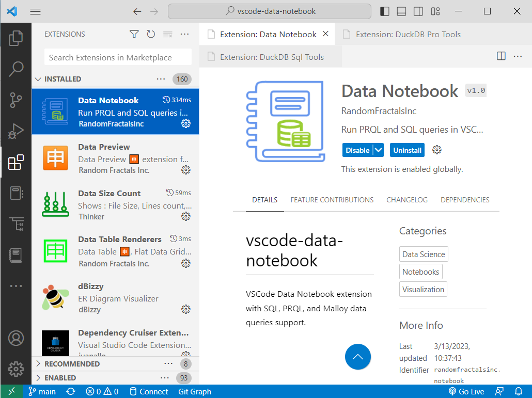The height and width of the screenshot is (398, 532).
Task: Open the feedback icon in status bar
Action: (x=499, y=392)
